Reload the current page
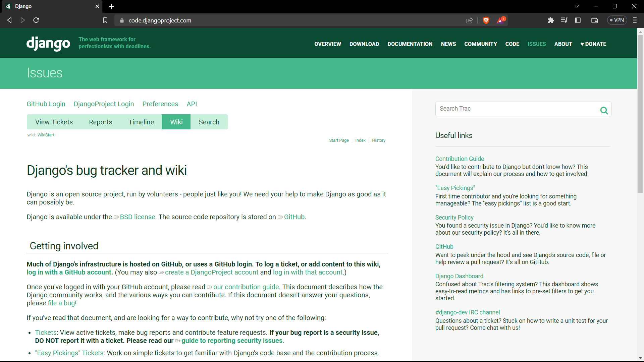644x362 pixels. pyautogui.click(x=36, y=20)
